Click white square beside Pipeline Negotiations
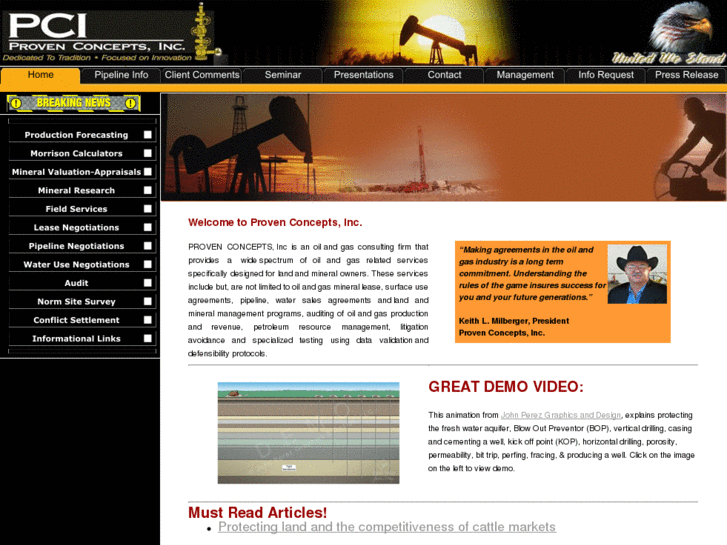Screen dimensions: 727x545 point(148,246)
